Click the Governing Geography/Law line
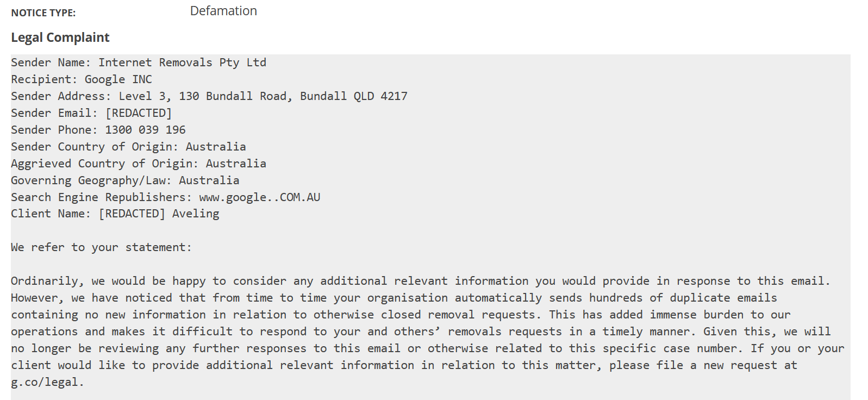The image size is (868, 400). (125, 180)
